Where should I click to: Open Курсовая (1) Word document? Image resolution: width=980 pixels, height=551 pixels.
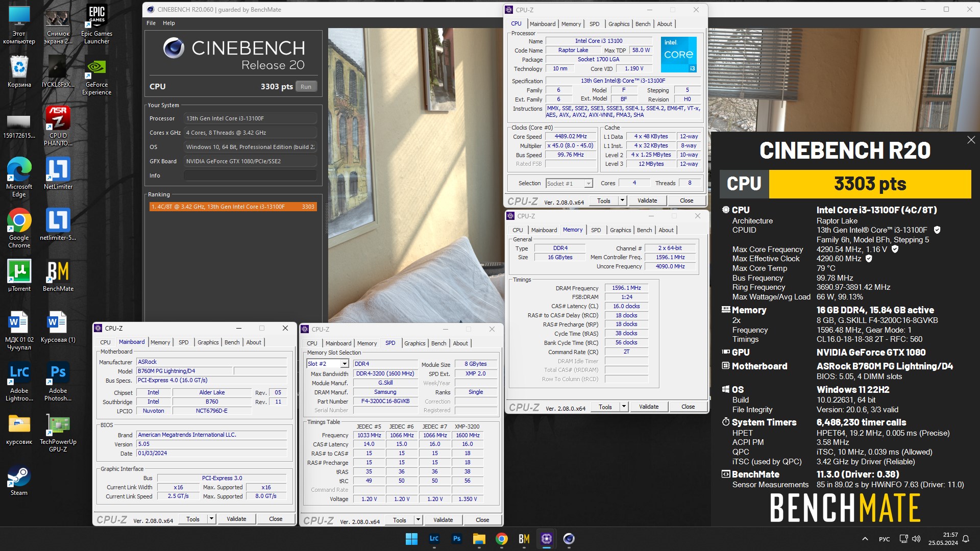58,327
